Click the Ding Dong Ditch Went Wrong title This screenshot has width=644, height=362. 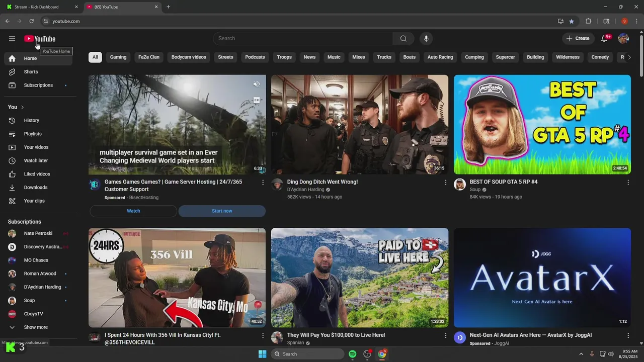[x=323, y=182]
